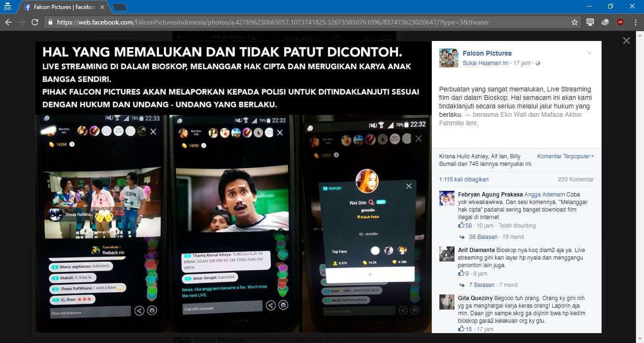
Task: Click the browser back arrow
Action: pyautogui.click(x=8, y=22)
